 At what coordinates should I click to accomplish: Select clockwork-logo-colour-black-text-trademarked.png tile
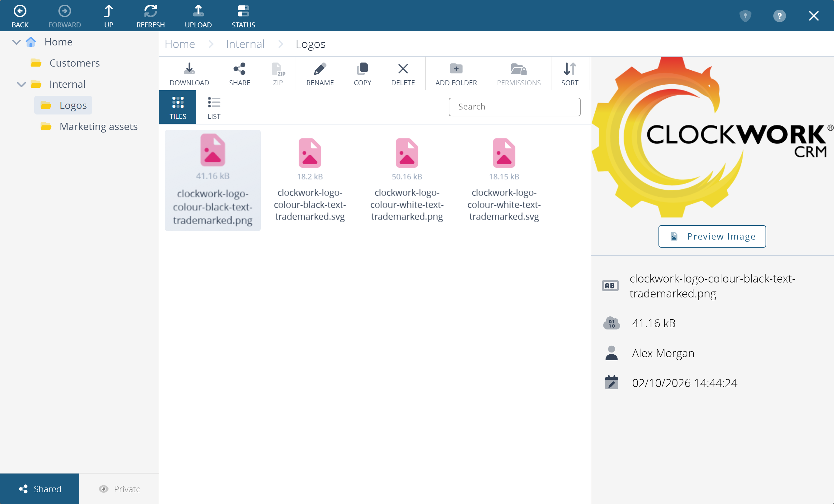pos(213,180)
